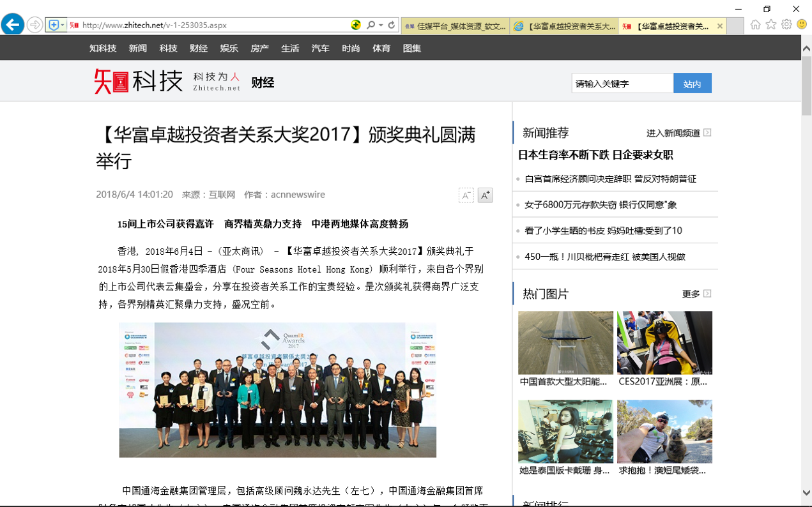
Task: Open the 科技 navigation menu item
Action: tap(168, 48)
